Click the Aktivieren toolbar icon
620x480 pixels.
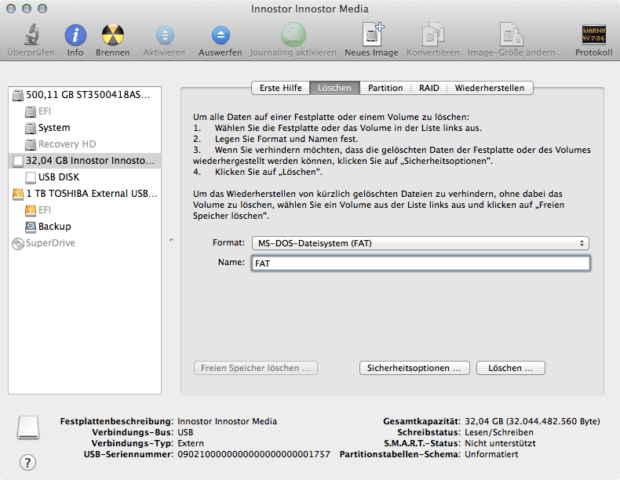(x=164, y=35)
